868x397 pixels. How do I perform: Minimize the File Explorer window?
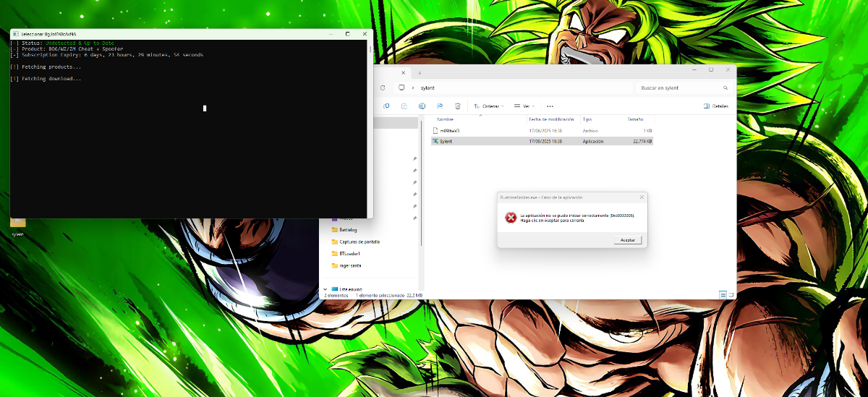(694, 70)
